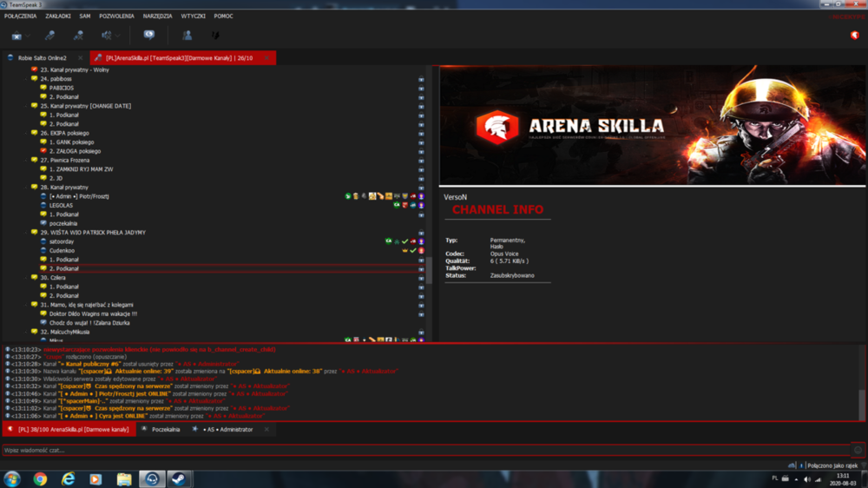
Task: Click the chat log vertical scrollbar
Action: (x=861, y=405)
